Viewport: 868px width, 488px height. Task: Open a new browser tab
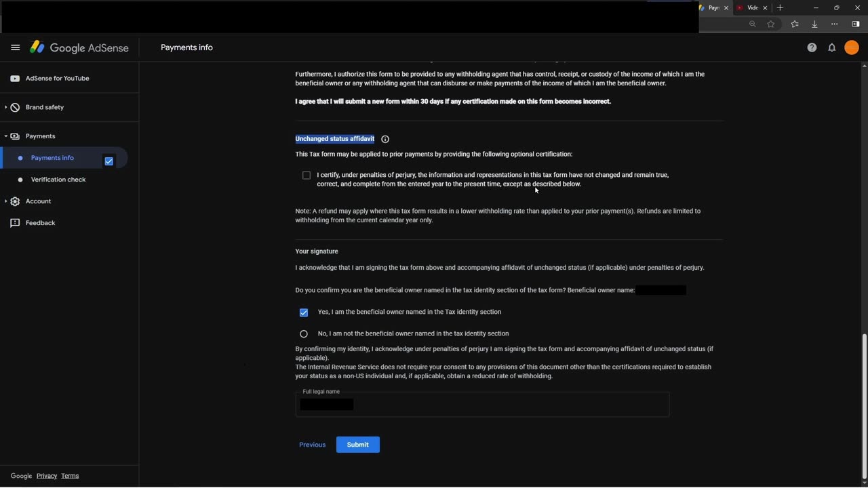780,7
